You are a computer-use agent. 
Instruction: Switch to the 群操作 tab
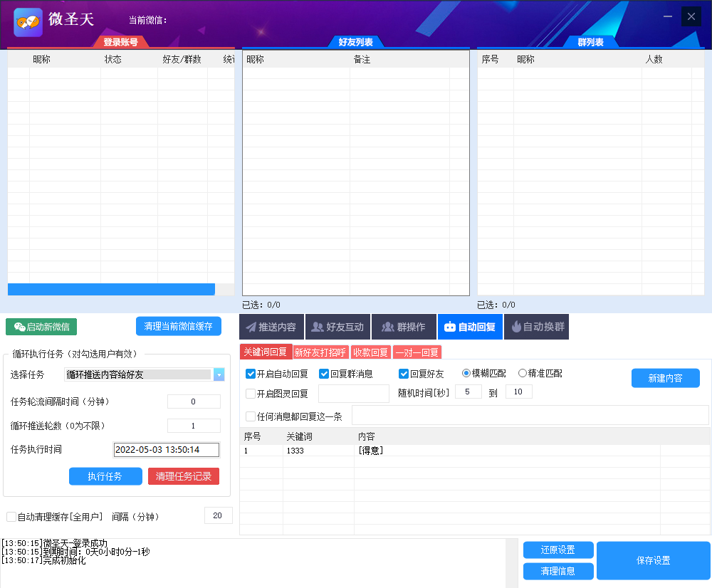(x=404, y=327)
